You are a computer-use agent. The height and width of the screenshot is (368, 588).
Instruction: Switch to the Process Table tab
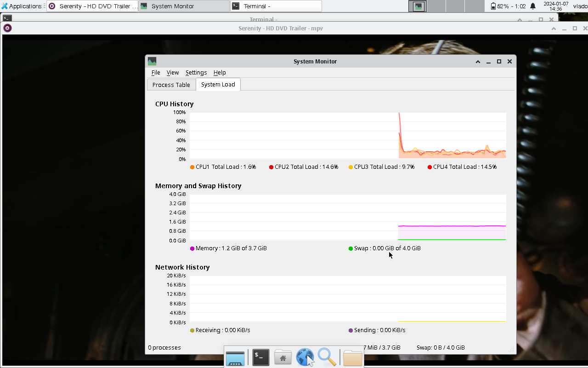171,85
